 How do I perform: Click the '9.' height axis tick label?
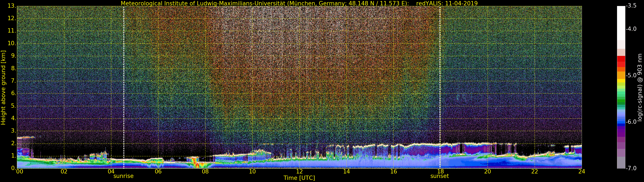[x=13, y=55]
